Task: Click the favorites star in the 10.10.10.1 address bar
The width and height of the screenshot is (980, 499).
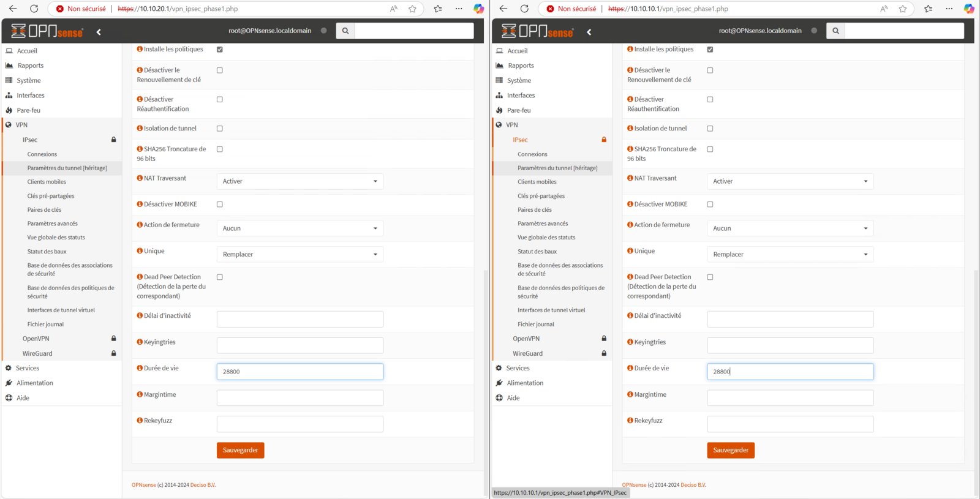Action: point(903,9)
